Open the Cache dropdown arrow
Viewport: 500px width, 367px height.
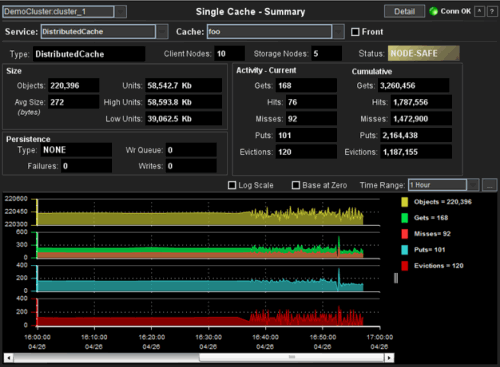(x=338, y=32)
